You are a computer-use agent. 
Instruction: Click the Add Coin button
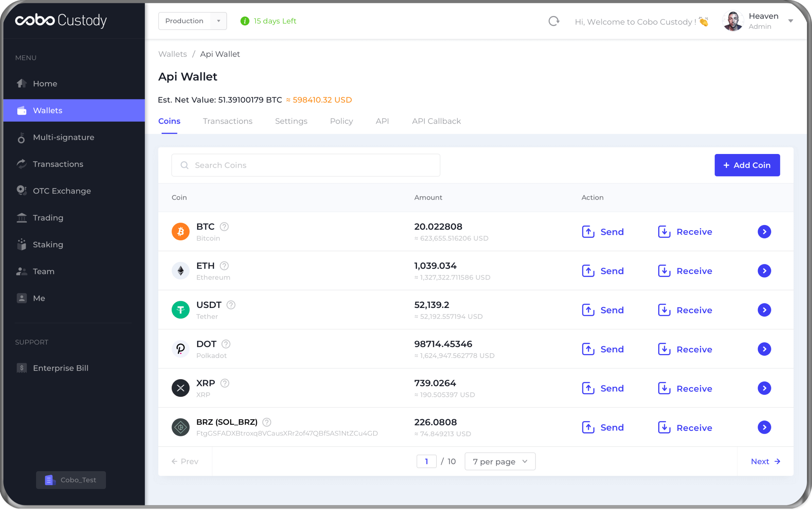point(747,165)
